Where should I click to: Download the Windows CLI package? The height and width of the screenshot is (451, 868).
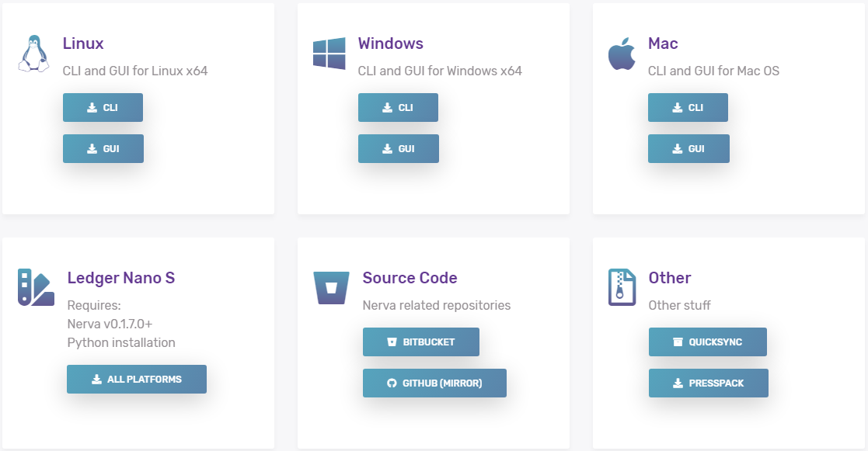pyautogui.click(x=398, y=107)
